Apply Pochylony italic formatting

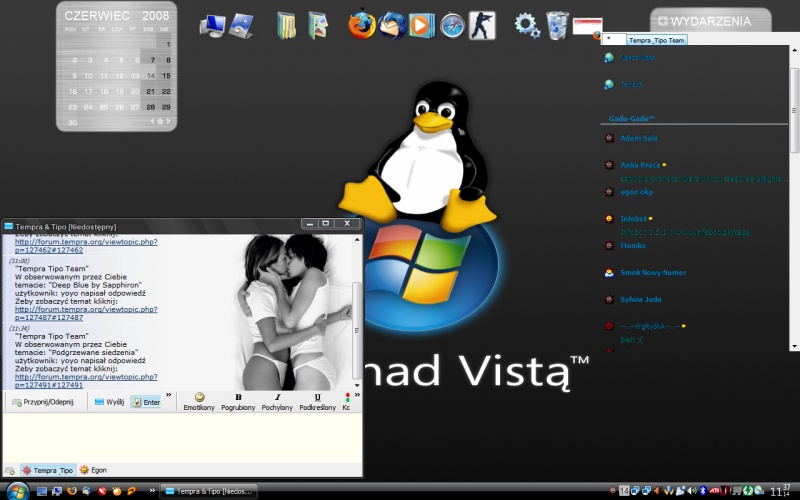coord(277,402)
